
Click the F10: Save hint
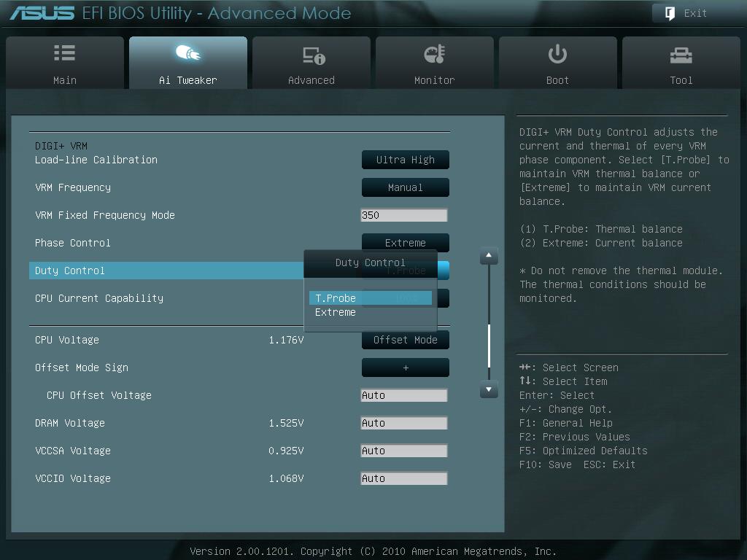click(546, 464)
